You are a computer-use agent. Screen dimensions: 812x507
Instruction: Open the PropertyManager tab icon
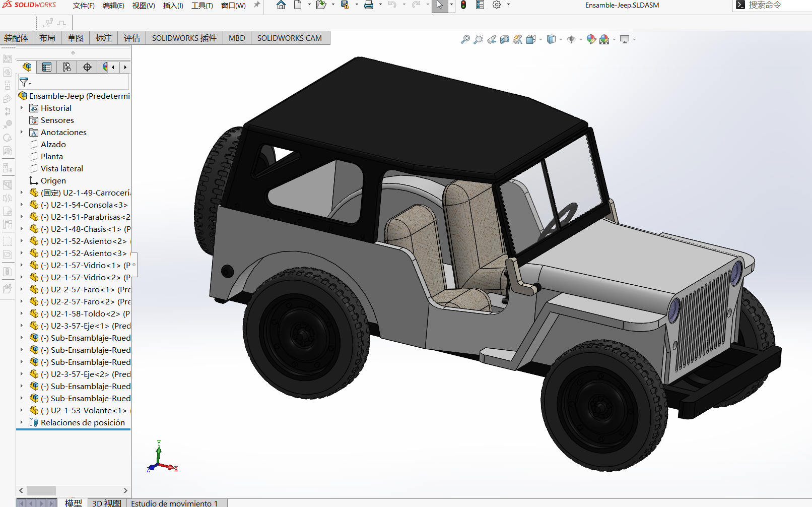pyautogui.click(x=47, y=67)
